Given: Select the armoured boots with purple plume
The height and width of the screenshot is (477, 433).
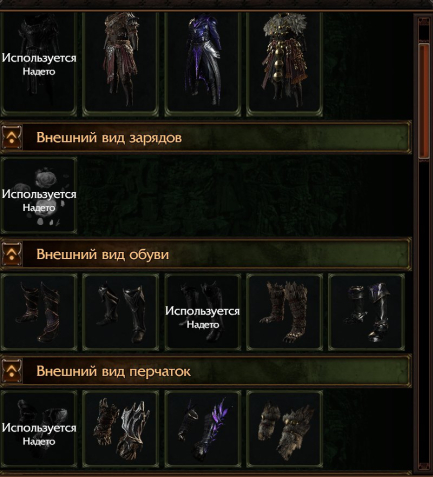Looking at the screenshot, I should (x=366, y=312).
